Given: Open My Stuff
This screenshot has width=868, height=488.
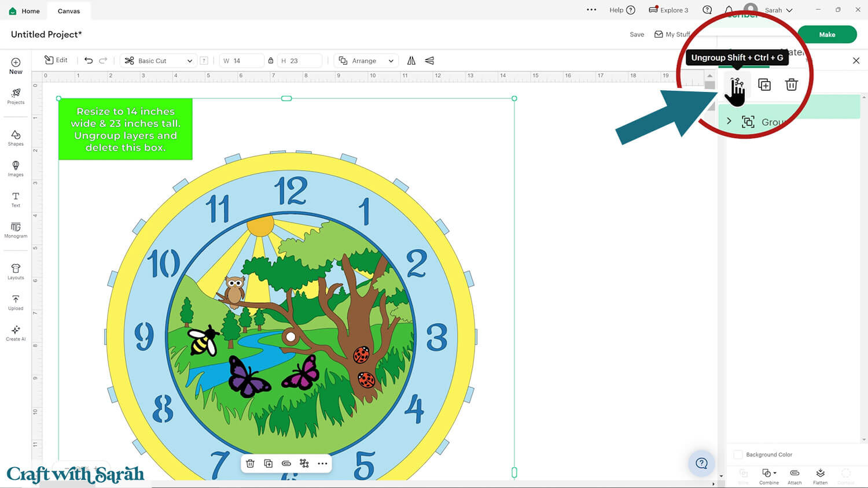Looking at the screenshot, I should (x=672, y=35).
